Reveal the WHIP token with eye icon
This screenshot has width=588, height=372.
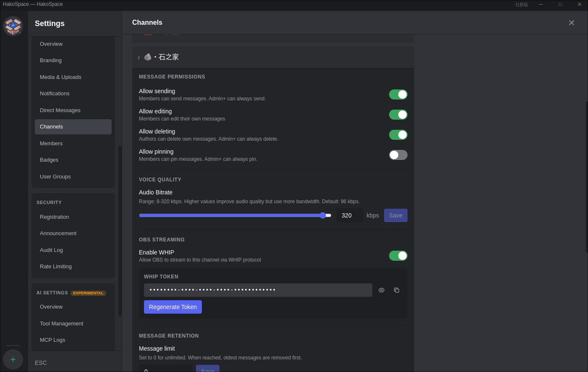(x=381, y=290)
